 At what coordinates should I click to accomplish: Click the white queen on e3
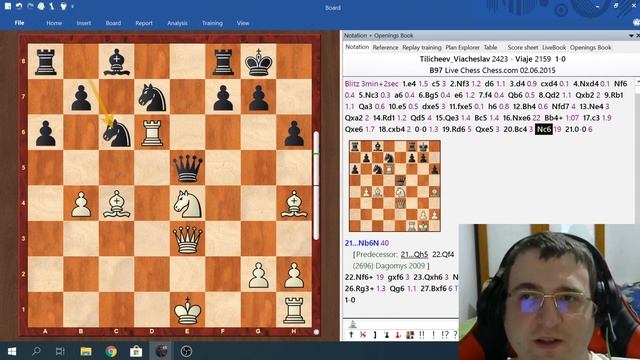click(x=187, y=239)
